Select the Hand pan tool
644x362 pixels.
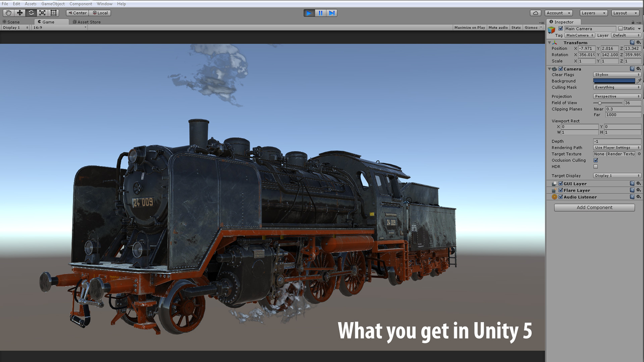(x=8, y=13)
